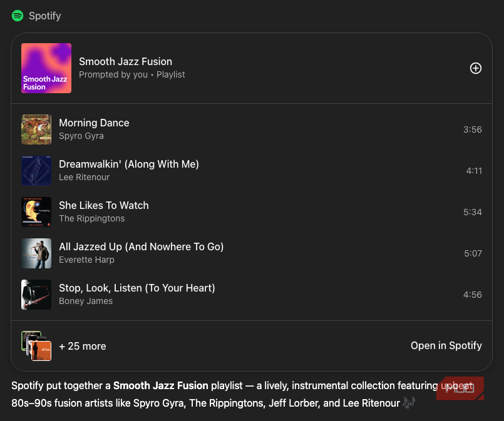Click the Stop, Look, Listen album artwork
This screenshot has width=504, height=421.
(x=36, y=295)
